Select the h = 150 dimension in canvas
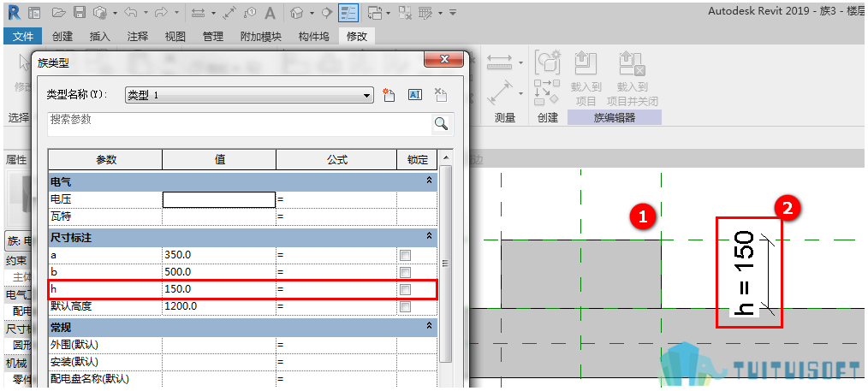The width and height of the screenshot is (868, 391). [x=743, y=273]
